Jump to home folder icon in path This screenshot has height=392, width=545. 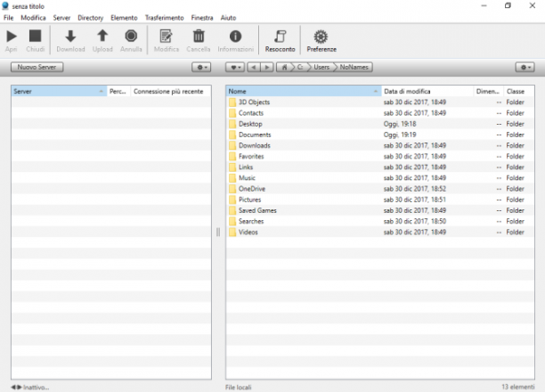[x=284, y=67]
